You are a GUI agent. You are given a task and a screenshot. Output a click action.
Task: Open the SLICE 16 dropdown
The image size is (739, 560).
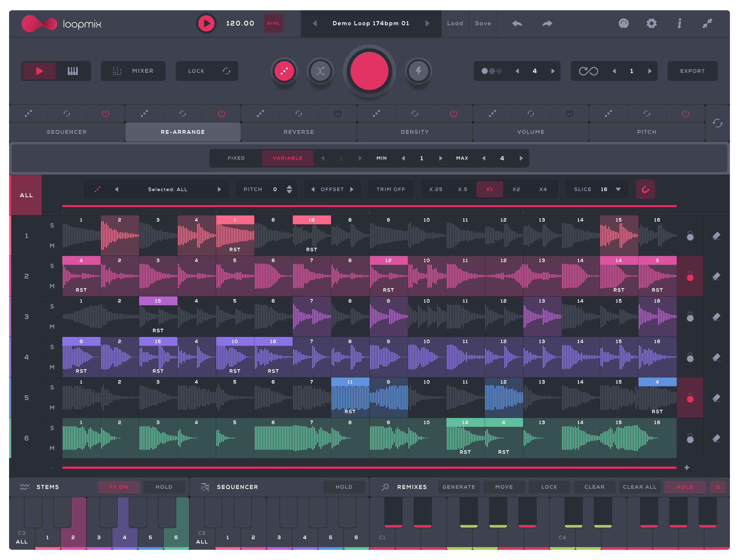[618, 189]
